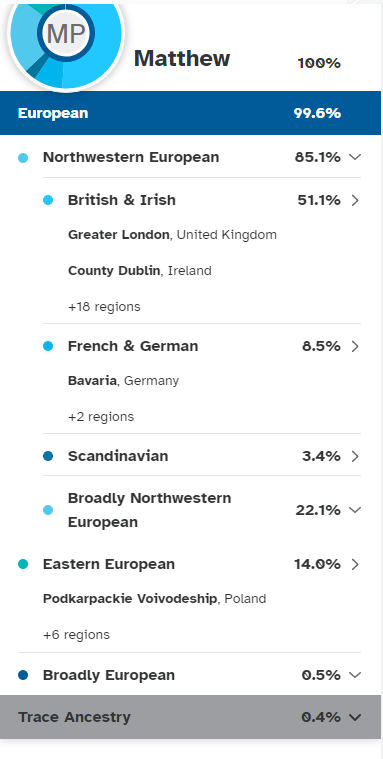Open County Dublin, Ireland region

(x=140, y=271)
